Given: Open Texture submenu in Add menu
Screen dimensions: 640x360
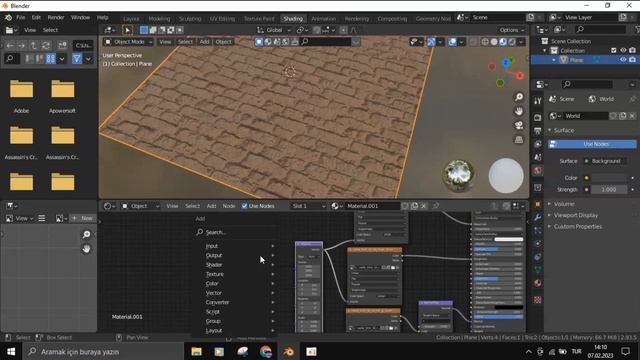Looking at the screenshot, I should tap(240, 274).
